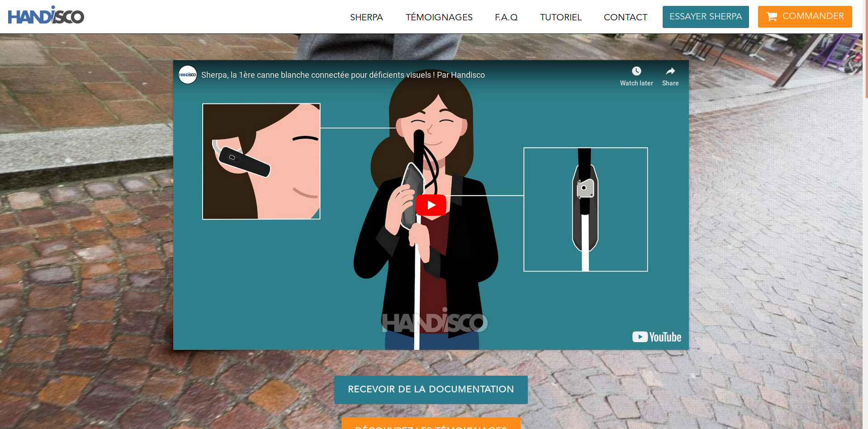Click the ESSAYER SHERPA button

tap(706, 17)
